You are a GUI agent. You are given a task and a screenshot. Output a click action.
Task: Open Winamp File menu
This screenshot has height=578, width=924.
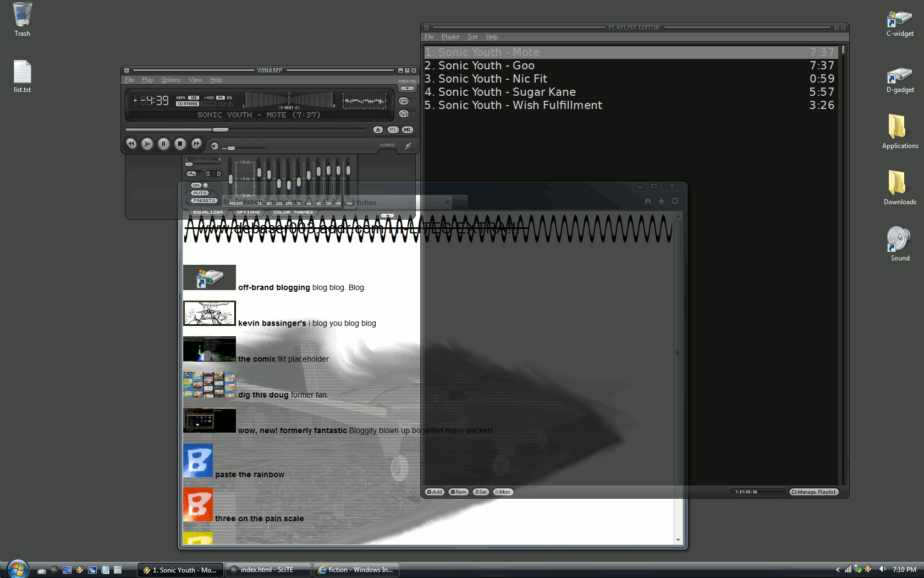point(129,80)
